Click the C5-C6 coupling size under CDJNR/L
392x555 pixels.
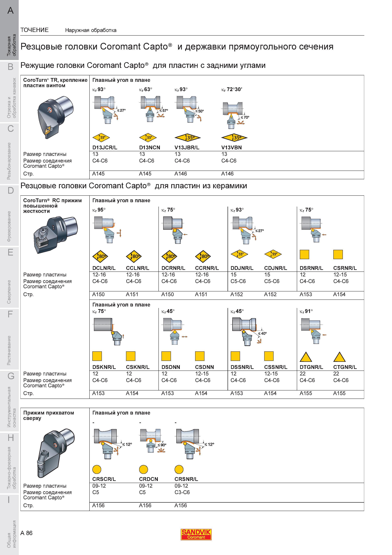tap(272, 281)
